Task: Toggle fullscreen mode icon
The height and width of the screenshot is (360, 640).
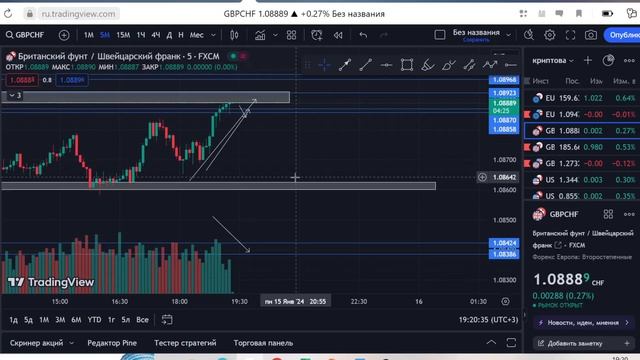Action: pyautogui.click(x=570, y=35)
